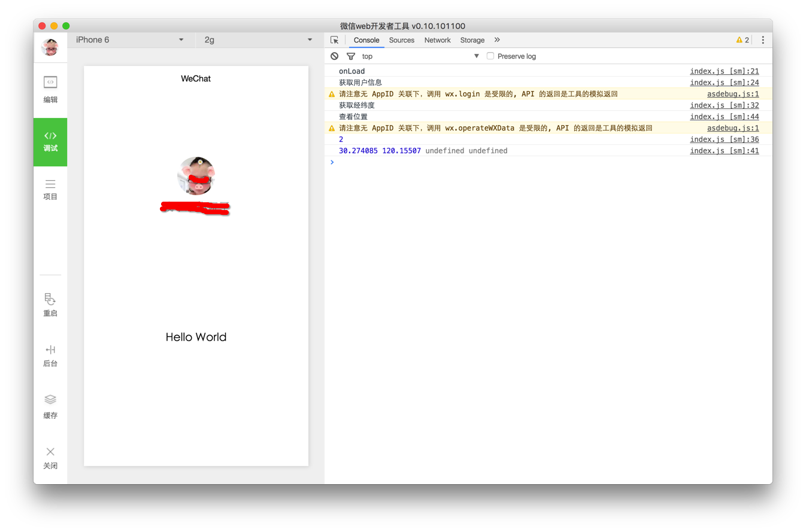The height and width of the screenshot is (532, 806).
Task: Click the 重启 (Restart) icon
Action: pos(50,305)
